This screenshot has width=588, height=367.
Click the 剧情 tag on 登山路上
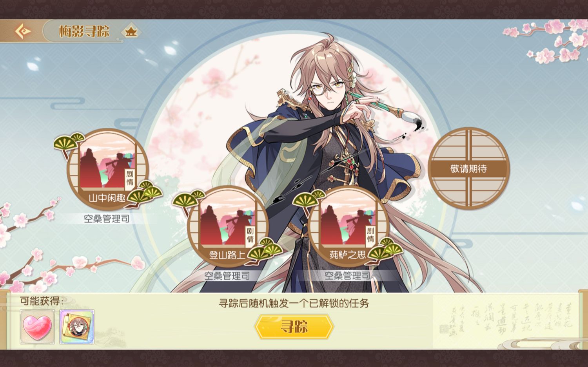pos(250,235)
